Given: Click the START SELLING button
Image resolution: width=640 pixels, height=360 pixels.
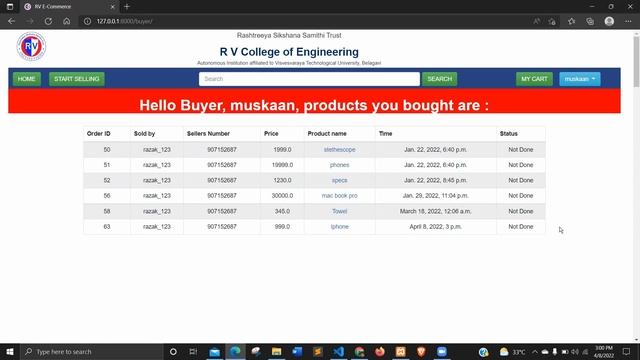Looking at the screenshot, I should [77, 79].
